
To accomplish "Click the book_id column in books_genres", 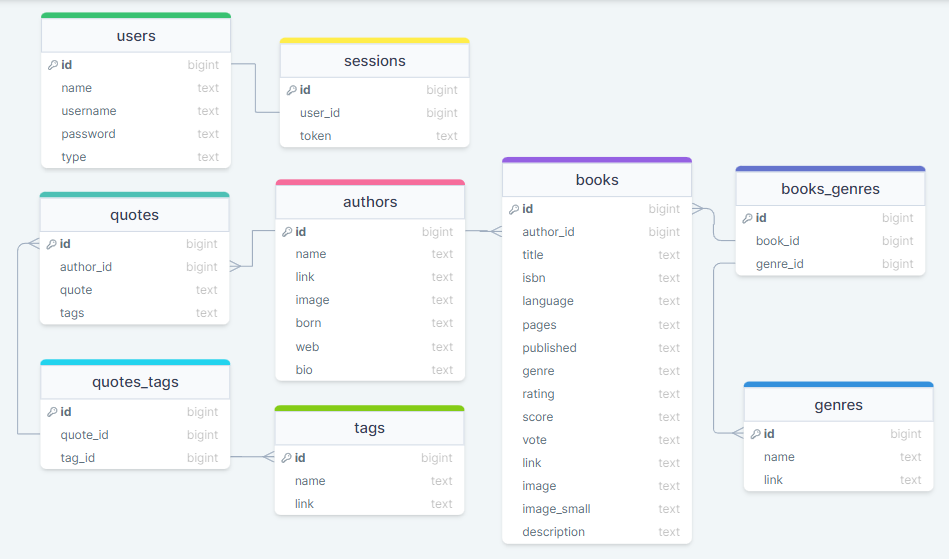I will [830, 241].
